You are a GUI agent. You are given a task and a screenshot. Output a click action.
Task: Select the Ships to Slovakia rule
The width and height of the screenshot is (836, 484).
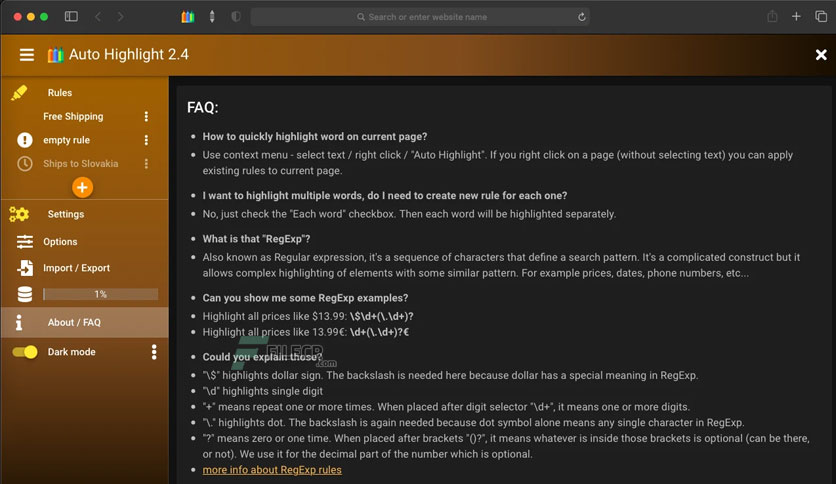click(81, 164)
